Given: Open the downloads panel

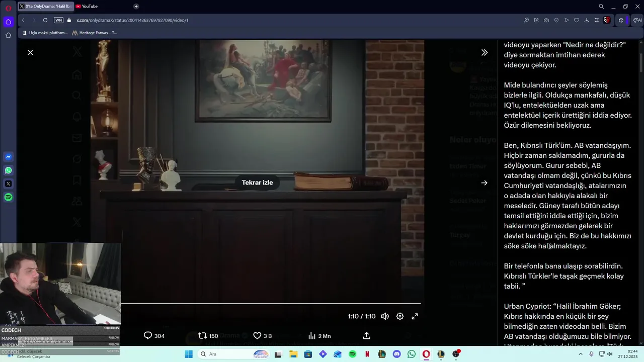Looking at the screenshot, I should click(587, 20).
